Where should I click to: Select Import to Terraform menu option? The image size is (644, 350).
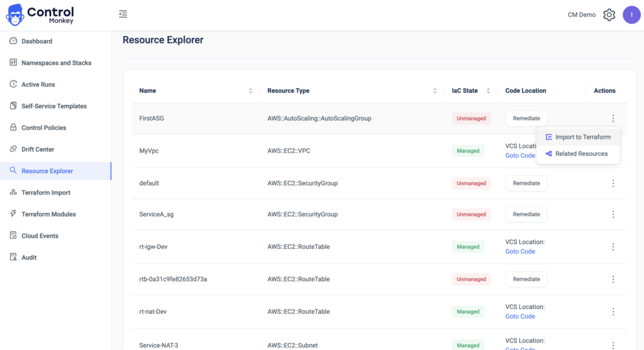coord(578,137)
